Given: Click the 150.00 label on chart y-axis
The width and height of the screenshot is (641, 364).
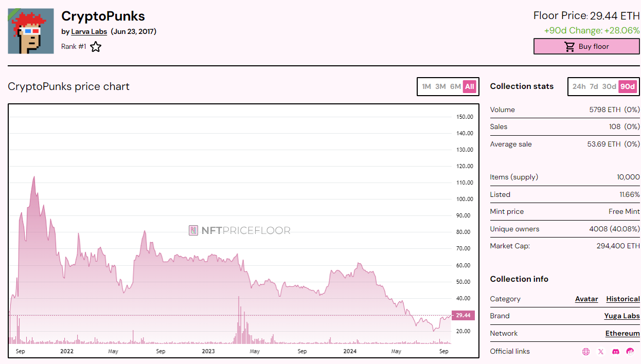Looking at the screenshot, I should [465, 117].
